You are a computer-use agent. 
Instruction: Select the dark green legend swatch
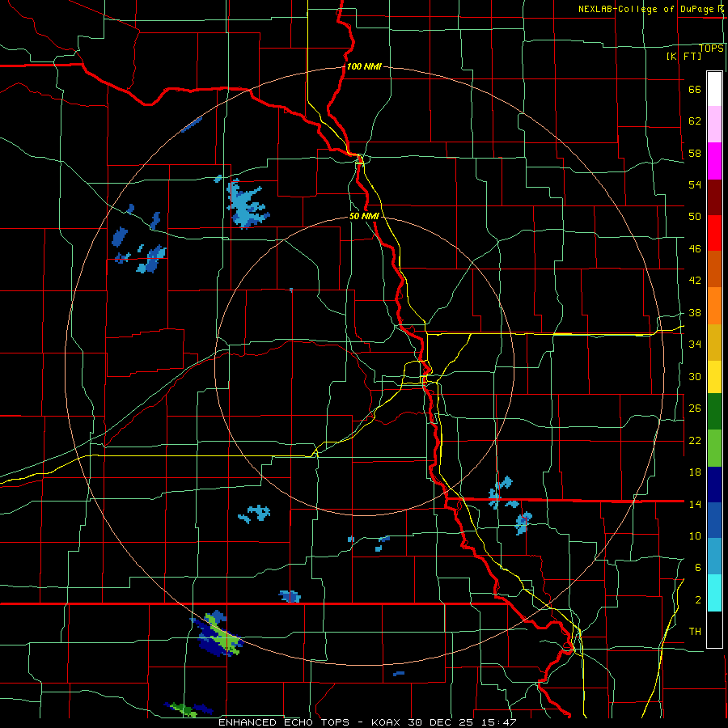point(714,412)
